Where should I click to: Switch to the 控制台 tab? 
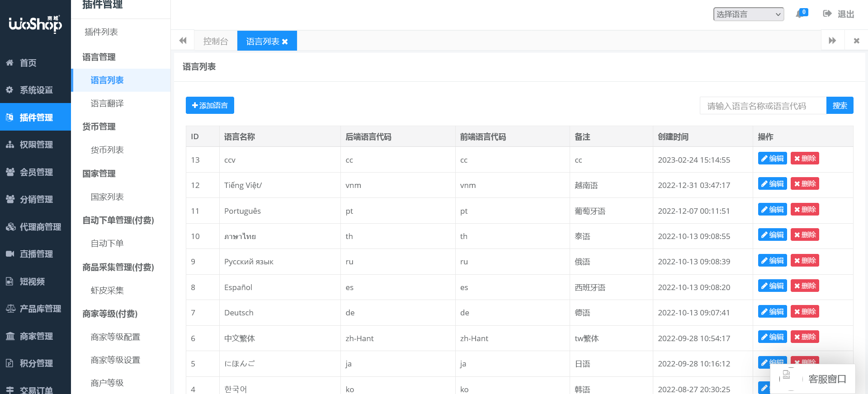(x=216, y=41)
